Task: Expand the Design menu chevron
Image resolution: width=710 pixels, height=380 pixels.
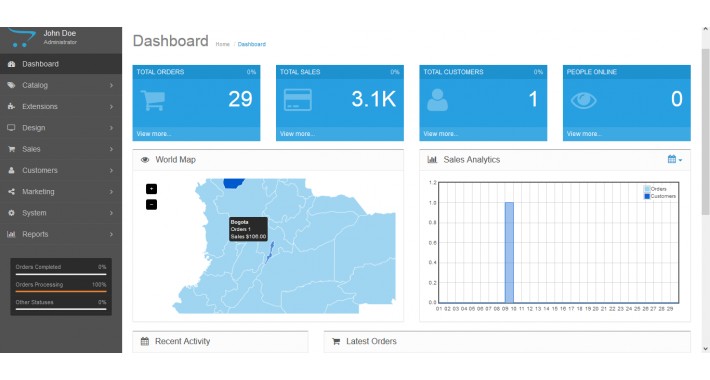Action: [111, 128]
